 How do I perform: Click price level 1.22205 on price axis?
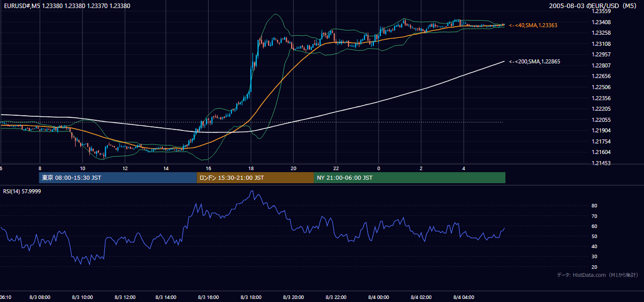(601, 109)
